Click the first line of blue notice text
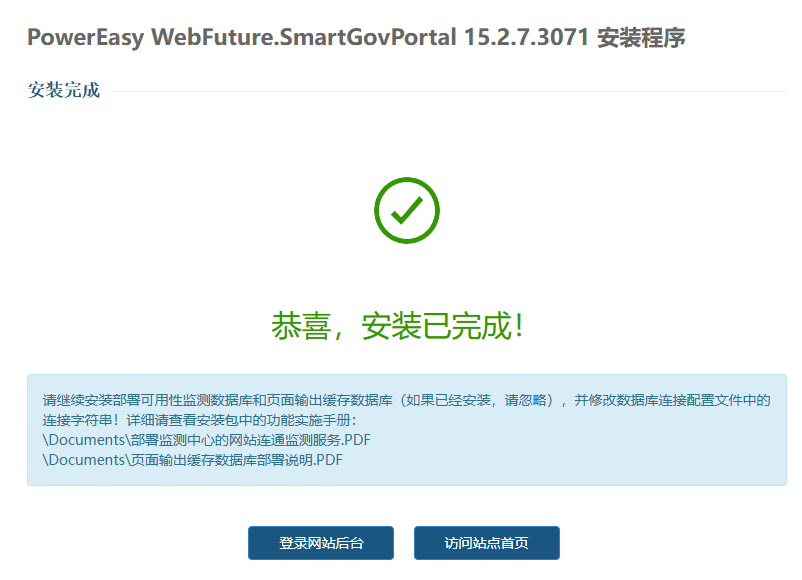The width and height of the screenshot is (802, 580). coord(406,400)
